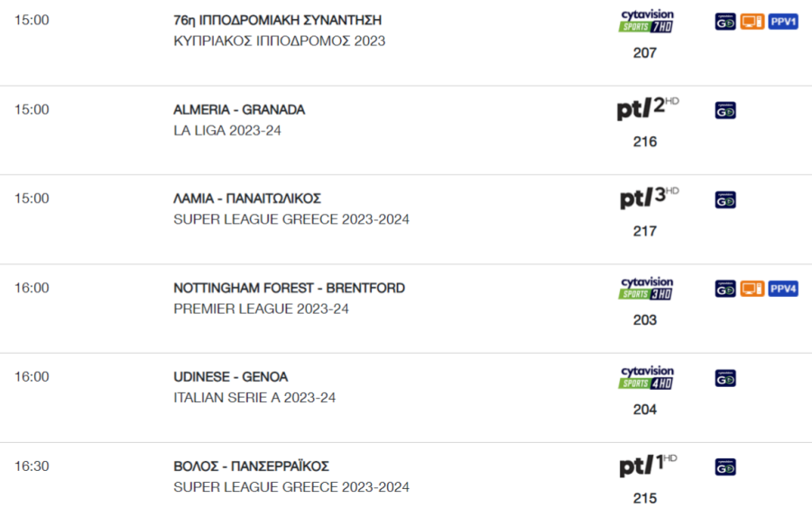
Task: Click the pt/3 HD channel logo
Action: (x=649, y=198)
